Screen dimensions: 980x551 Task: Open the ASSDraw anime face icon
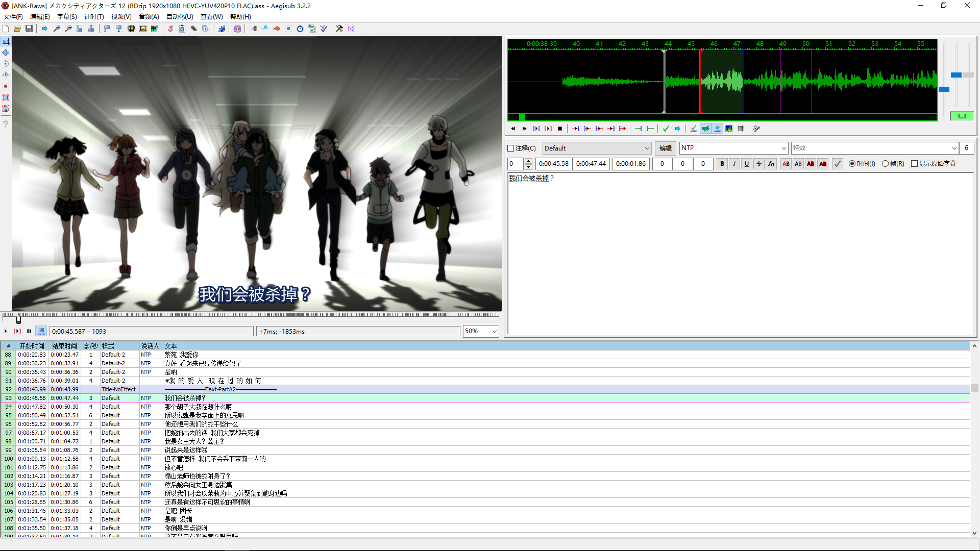pos(237,29)
